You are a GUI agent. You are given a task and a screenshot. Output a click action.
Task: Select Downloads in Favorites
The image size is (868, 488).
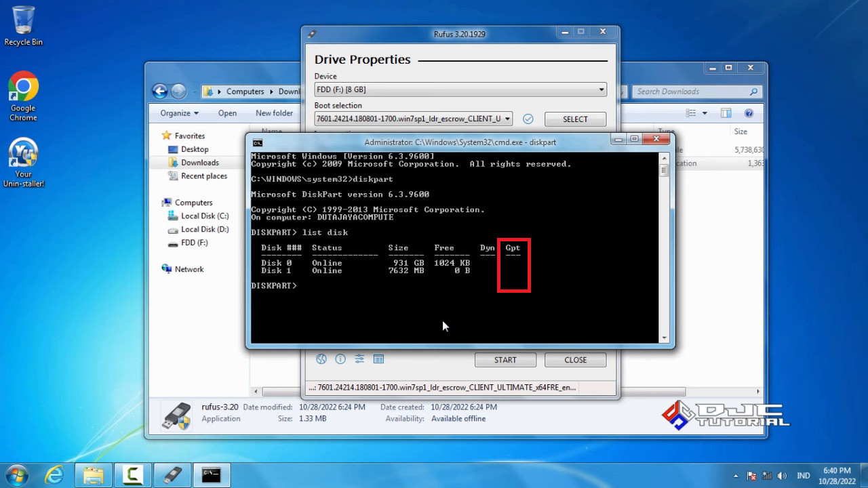tap(199, 163)
